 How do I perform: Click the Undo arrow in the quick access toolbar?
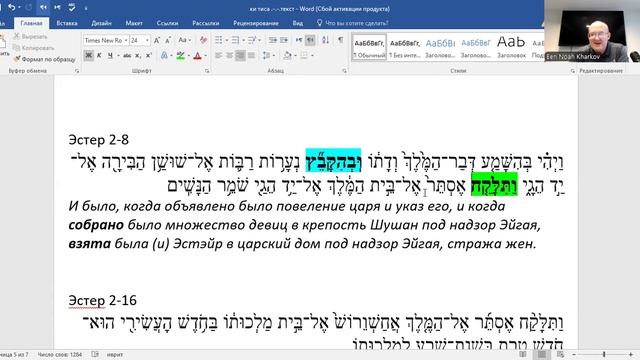point(11,7)
